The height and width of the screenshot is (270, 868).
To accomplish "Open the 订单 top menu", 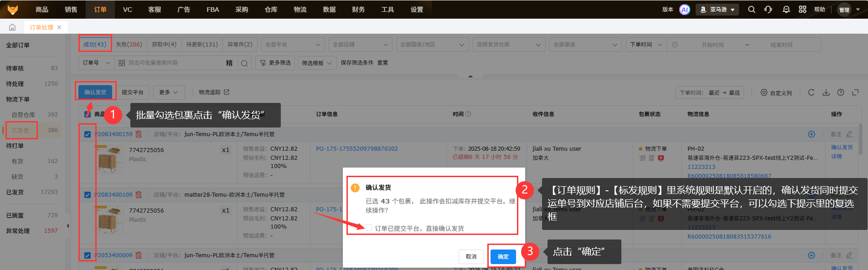I will [x=100, y=10].
